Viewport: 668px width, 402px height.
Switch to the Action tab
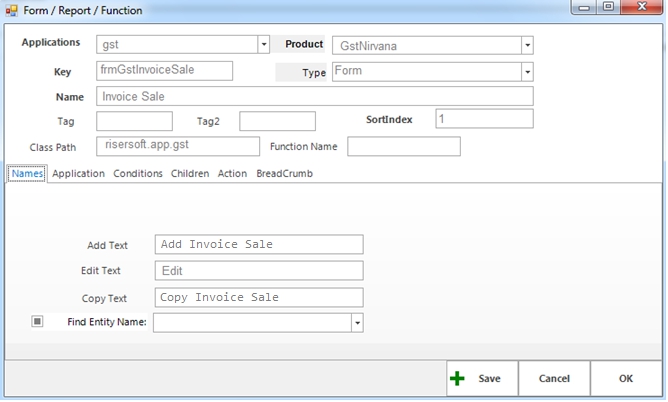point(232,174)
